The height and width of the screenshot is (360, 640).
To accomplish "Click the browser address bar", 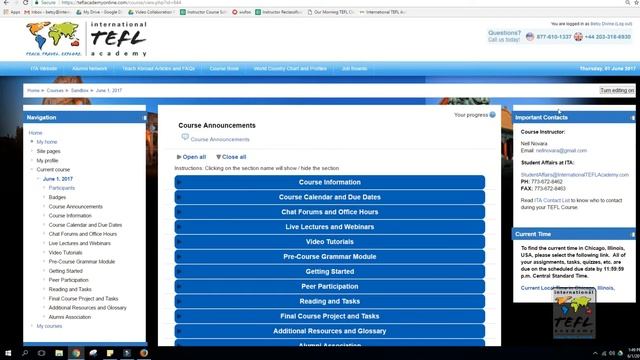I will (x=327, y=2).
